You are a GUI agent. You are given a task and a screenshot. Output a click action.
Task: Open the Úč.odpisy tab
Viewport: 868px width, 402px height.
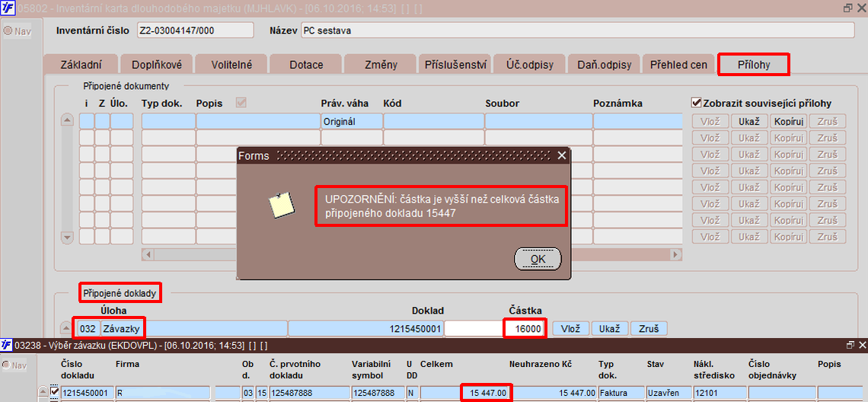tap(530, 65)
